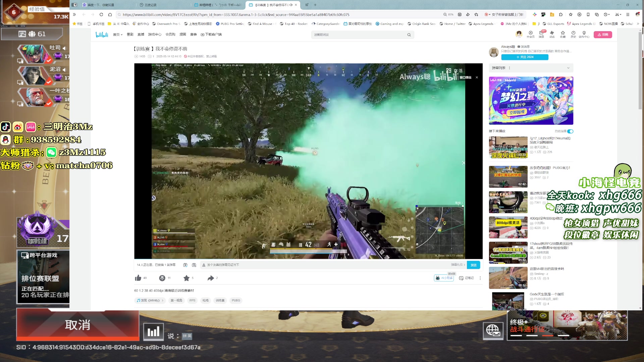This screenshot has height=362, width=644.
Task: Click the FPS tag under video
Action: coord(192,300)
